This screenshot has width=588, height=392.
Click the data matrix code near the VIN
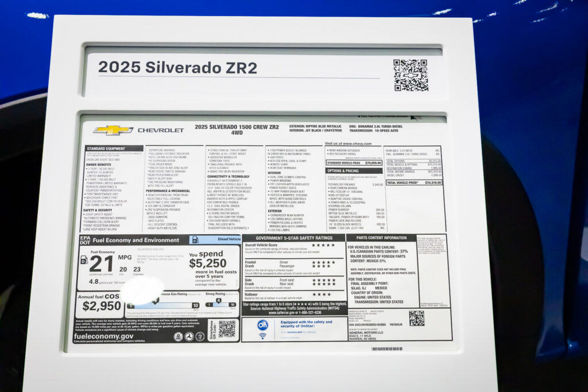pyautogui.click(x=416, y=318)
